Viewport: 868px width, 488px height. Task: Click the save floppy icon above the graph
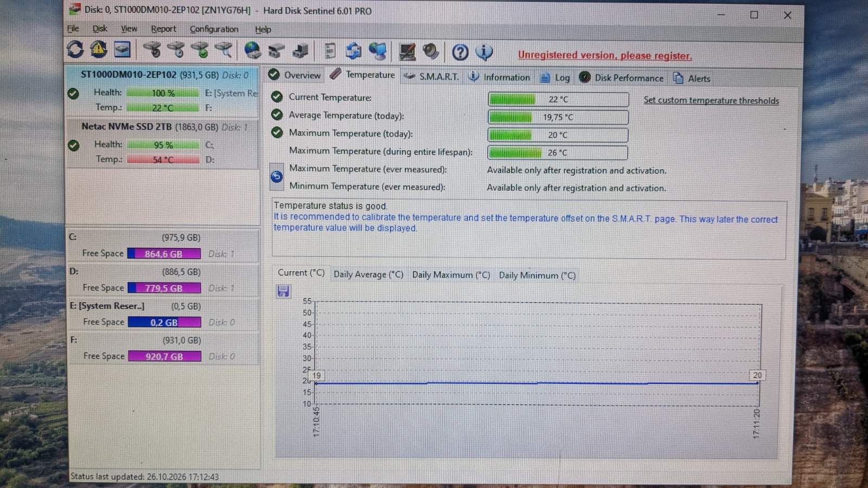(x=283, y=291)
